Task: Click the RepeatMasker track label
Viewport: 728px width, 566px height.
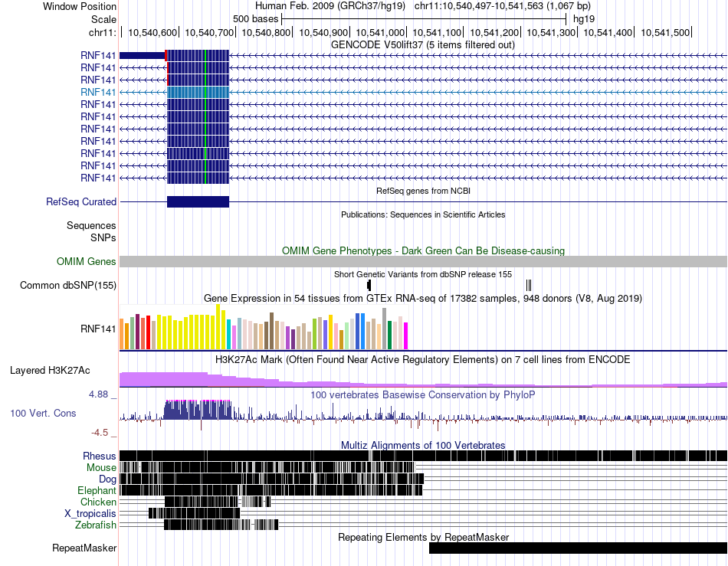Action: coord(84,548)
